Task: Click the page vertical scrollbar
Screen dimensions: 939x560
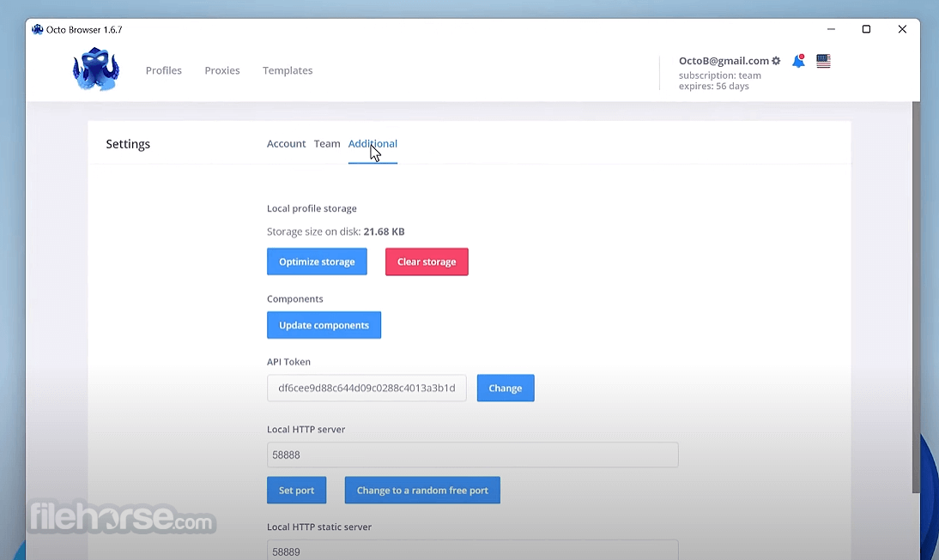Action: 916,298
